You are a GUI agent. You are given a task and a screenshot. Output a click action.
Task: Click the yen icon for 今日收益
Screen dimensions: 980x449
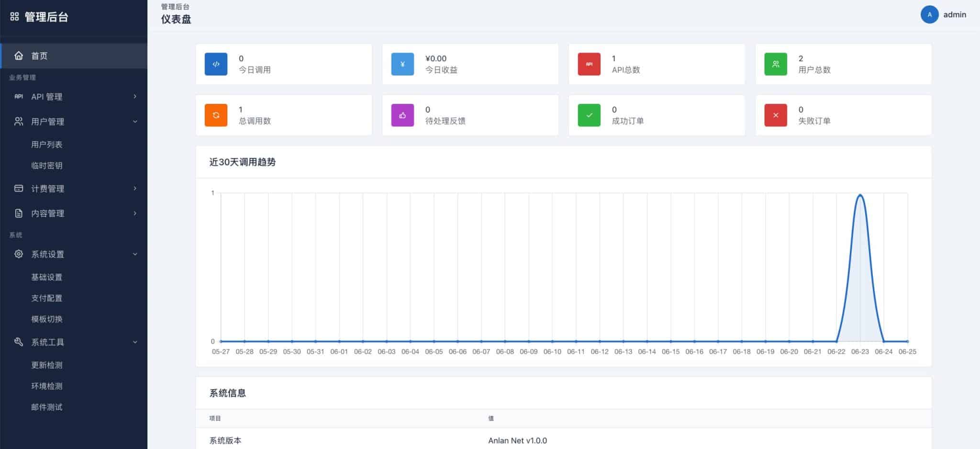[x=402, y=64]
